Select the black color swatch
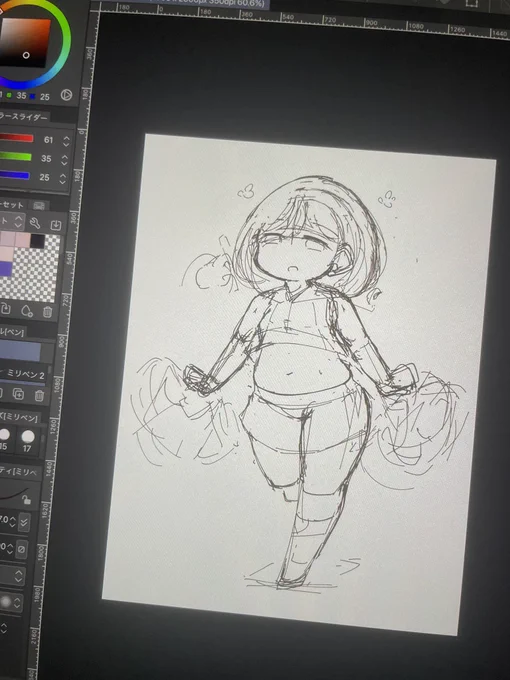This screenshot has height=680, width=510. pos(37,241)
